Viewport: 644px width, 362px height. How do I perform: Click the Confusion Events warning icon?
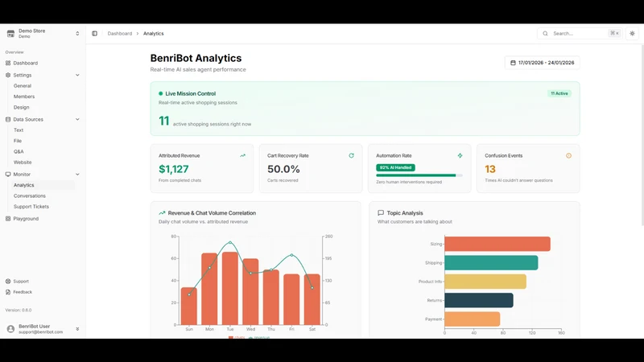(569, 155)
